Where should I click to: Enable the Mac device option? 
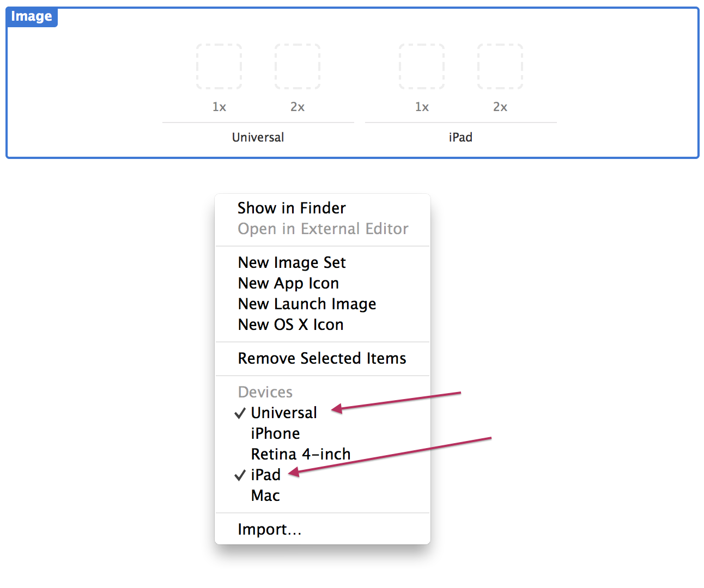[x=265, y=495]
